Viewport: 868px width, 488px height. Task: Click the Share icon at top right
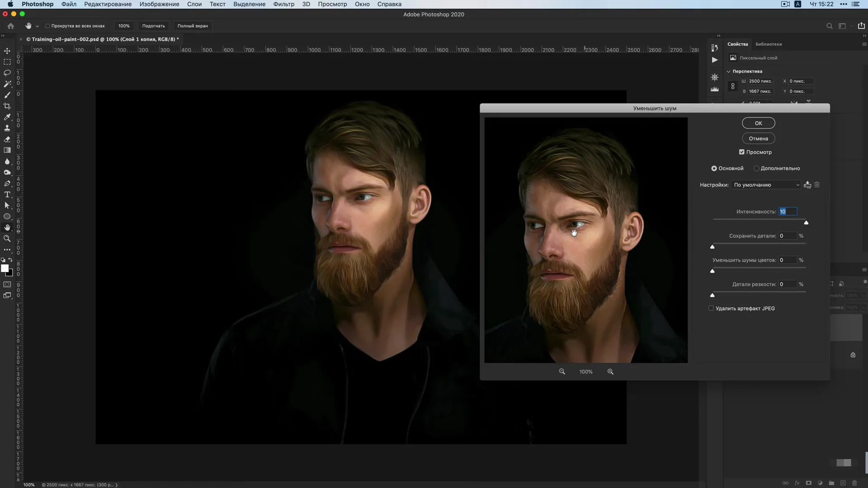(861, 26)
